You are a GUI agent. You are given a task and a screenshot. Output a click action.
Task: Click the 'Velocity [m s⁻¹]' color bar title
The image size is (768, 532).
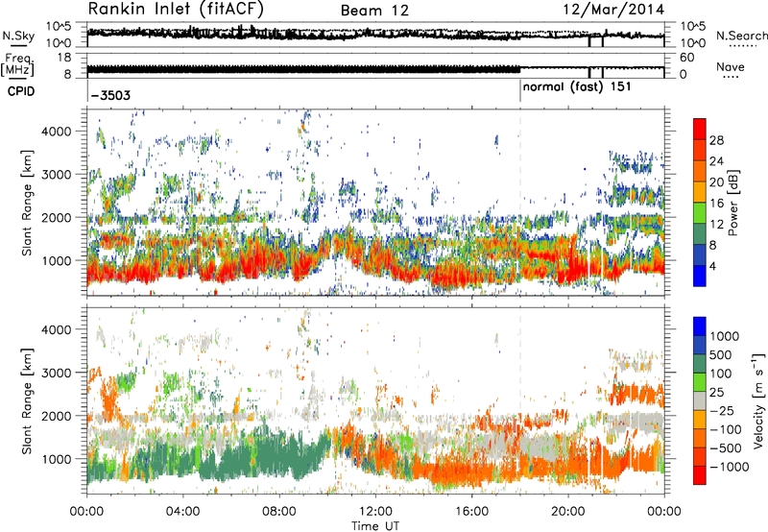(x=758, y=400)
